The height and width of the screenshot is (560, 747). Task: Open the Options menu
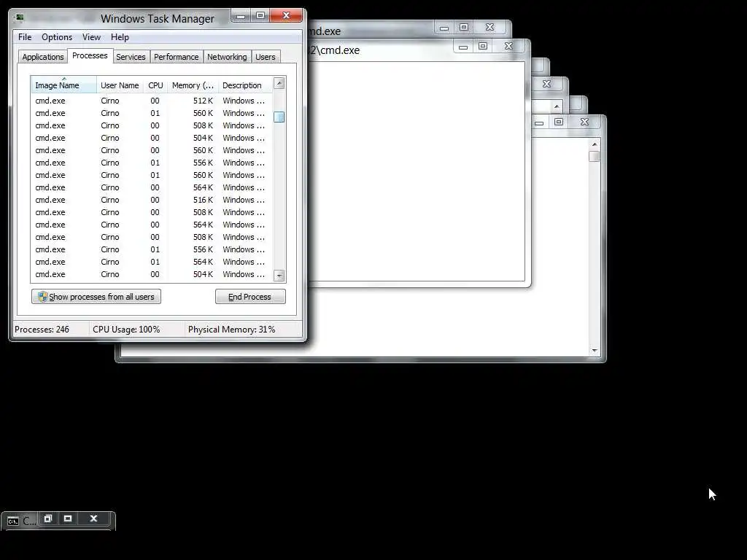point(57,37)
